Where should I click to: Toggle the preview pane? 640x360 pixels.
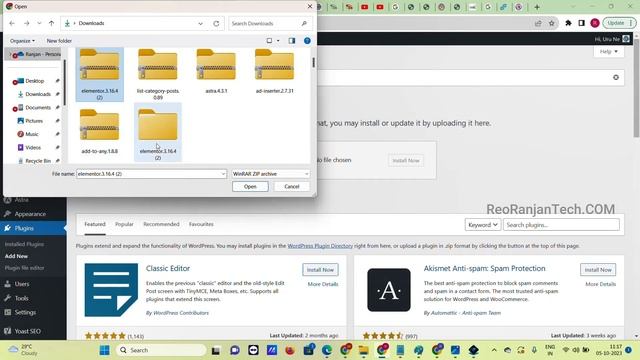click(292, 41)
